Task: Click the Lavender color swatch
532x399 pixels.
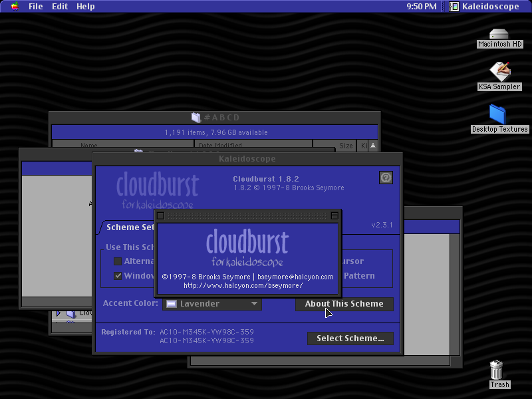Action: point(172,304)
